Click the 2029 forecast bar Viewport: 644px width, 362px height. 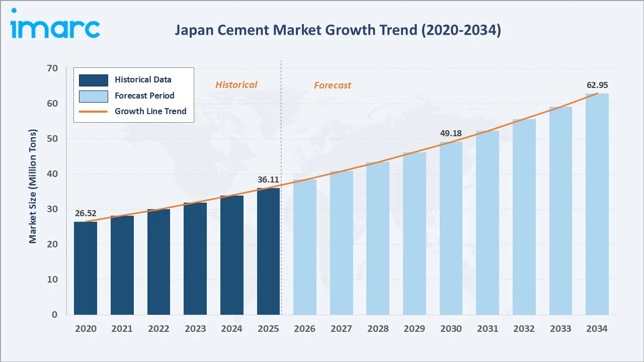click(x=415, y=233)
